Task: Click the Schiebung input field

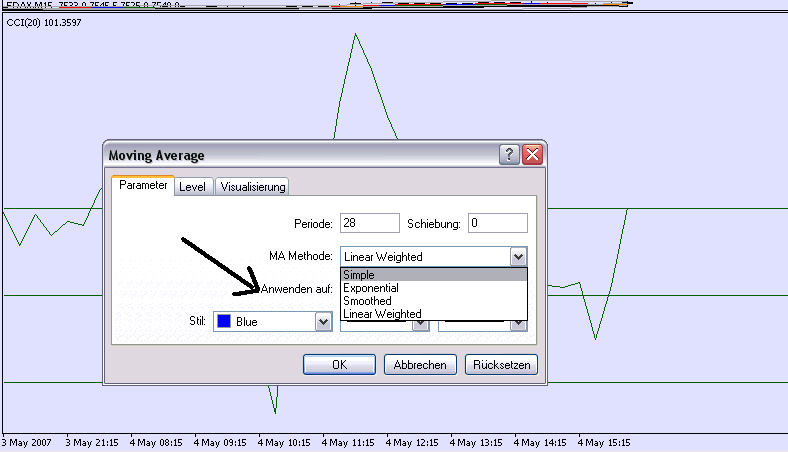Action: (498, 223)
